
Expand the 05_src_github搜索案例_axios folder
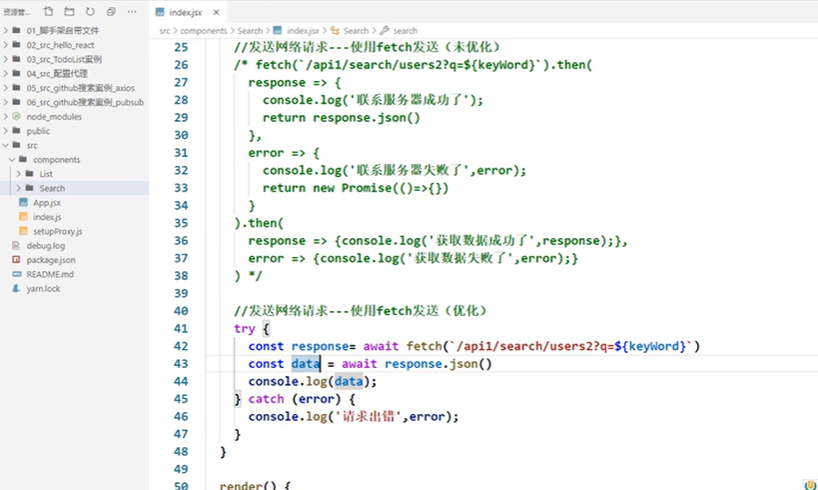pos(6,88)
